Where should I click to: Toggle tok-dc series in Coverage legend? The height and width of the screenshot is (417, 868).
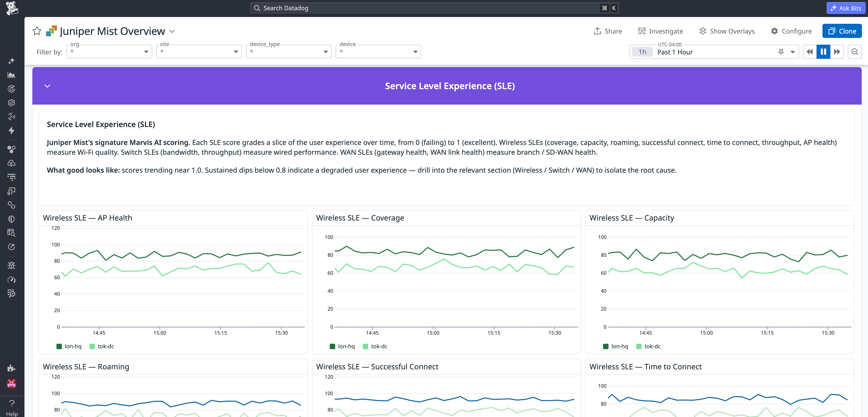(x=375, y=346)
